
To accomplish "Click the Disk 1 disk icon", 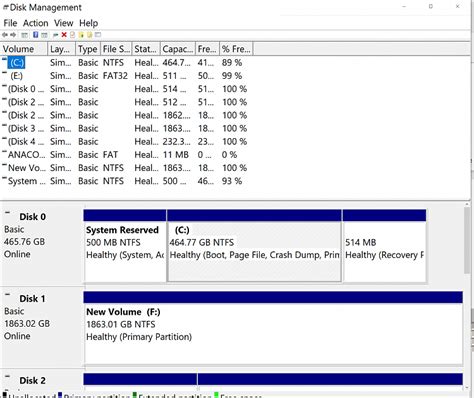I will (x=8, y=295).
